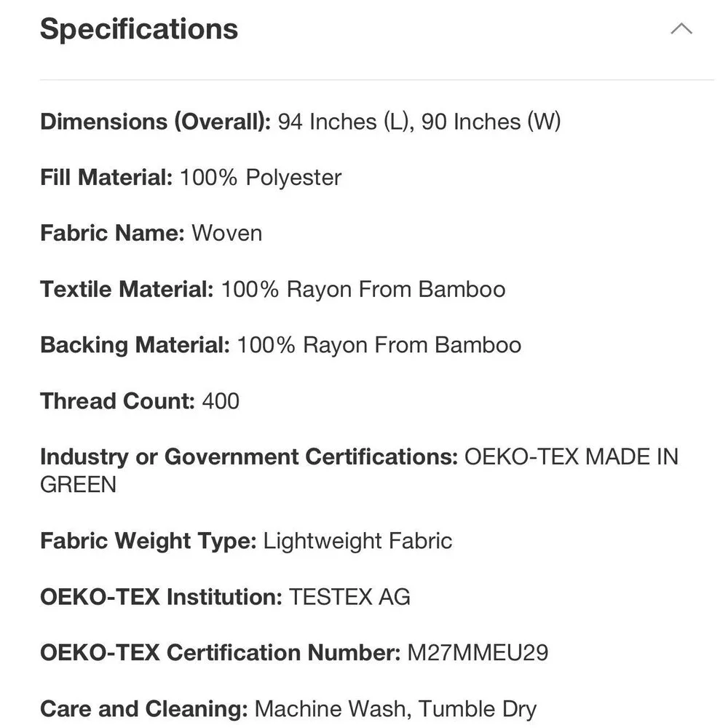Viewport: 728px width, 728px height.
Task: Click the Textile Material label
Action: click(x=127, y=289)
